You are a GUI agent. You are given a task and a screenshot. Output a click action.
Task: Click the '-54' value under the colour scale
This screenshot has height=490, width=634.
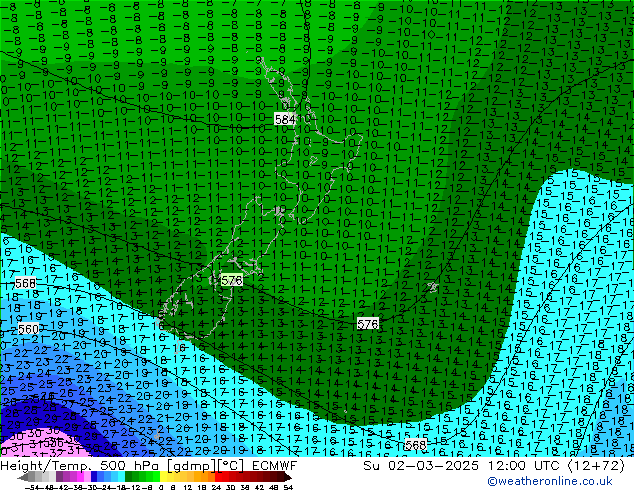32,487
